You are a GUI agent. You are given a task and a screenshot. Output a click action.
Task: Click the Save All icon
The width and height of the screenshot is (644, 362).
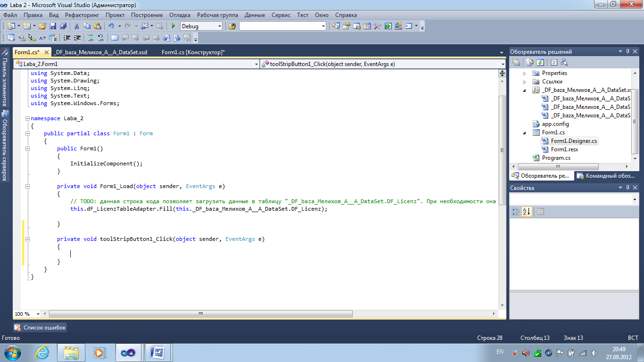coord(63,26)
